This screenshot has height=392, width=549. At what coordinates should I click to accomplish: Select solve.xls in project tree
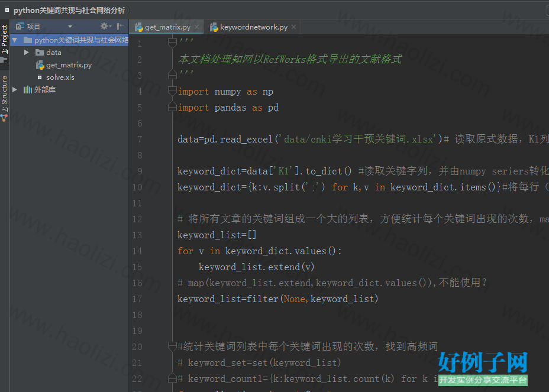[60, 77]
